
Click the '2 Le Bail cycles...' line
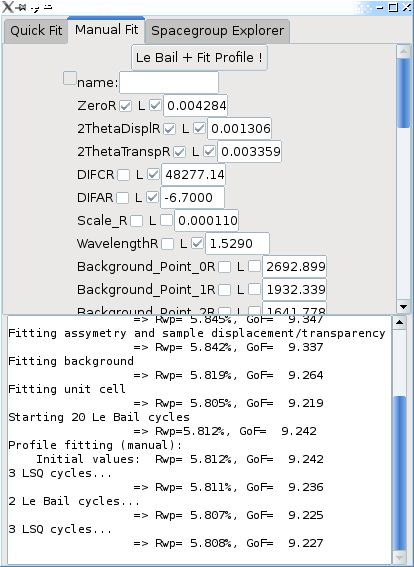point(74,501)
